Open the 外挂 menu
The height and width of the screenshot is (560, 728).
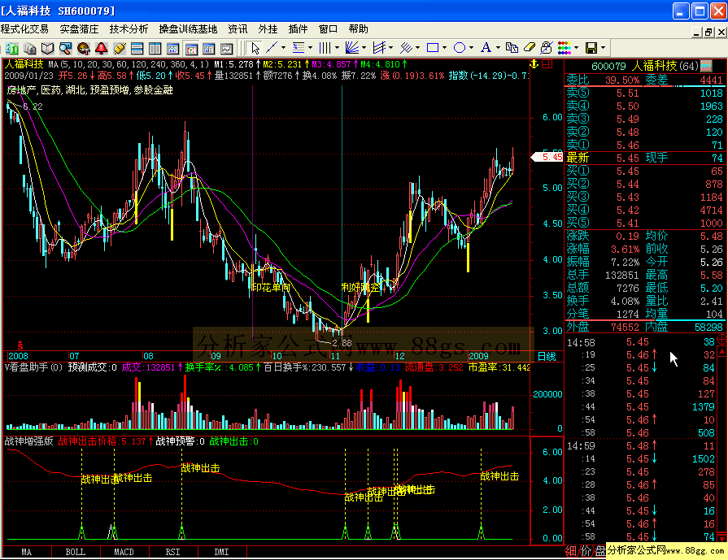pos(268,29)
